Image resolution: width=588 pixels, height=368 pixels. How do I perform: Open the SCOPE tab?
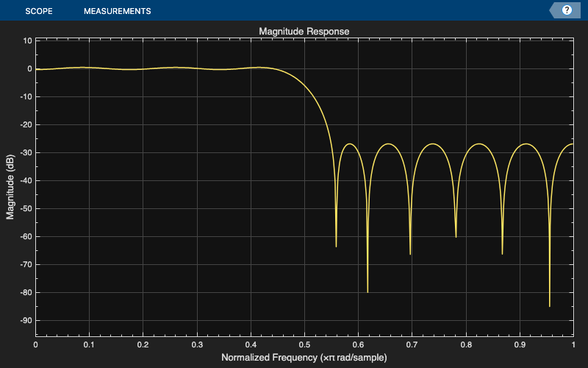(39, 11)
